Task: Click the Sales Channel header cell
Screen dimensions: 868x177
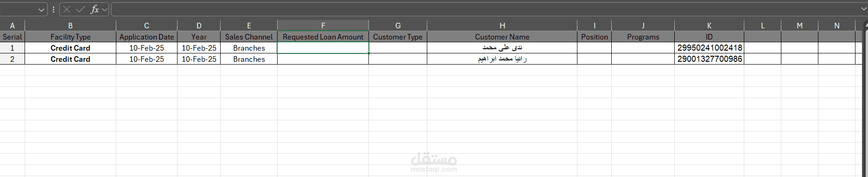Action: pyautogui.click(x=249, y=37)
